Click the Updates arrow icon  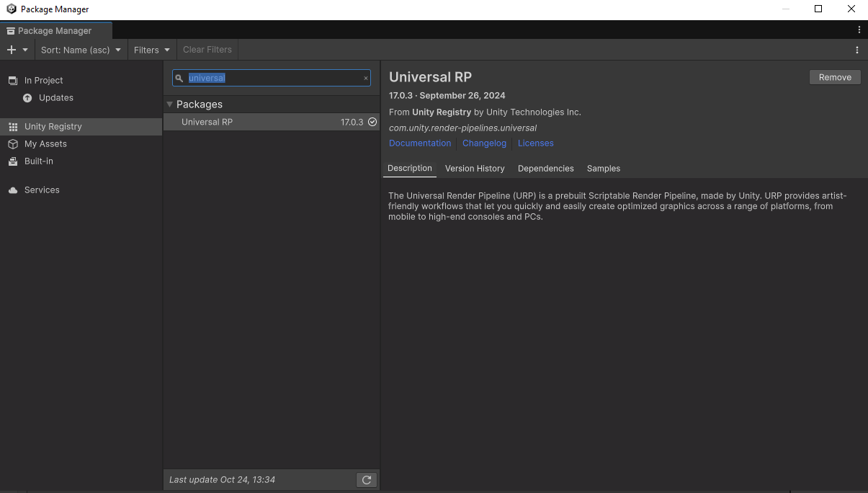(x=27, y=98)
